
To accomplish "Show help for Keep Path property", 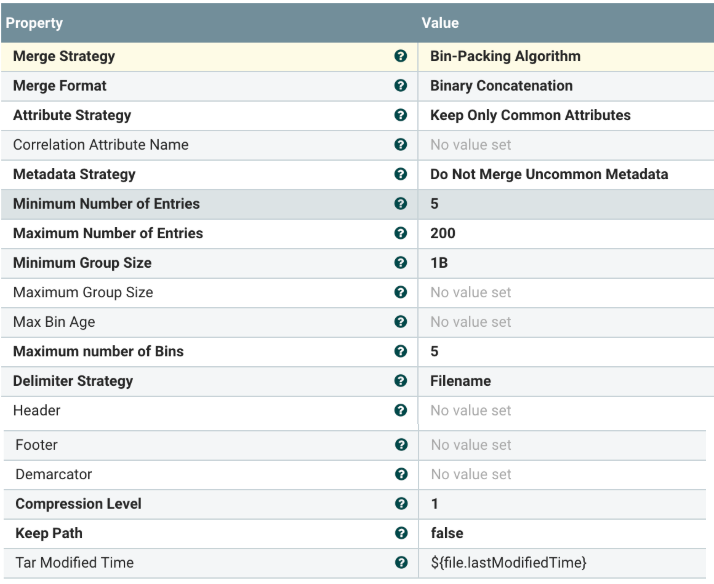I will click(400, 534).
